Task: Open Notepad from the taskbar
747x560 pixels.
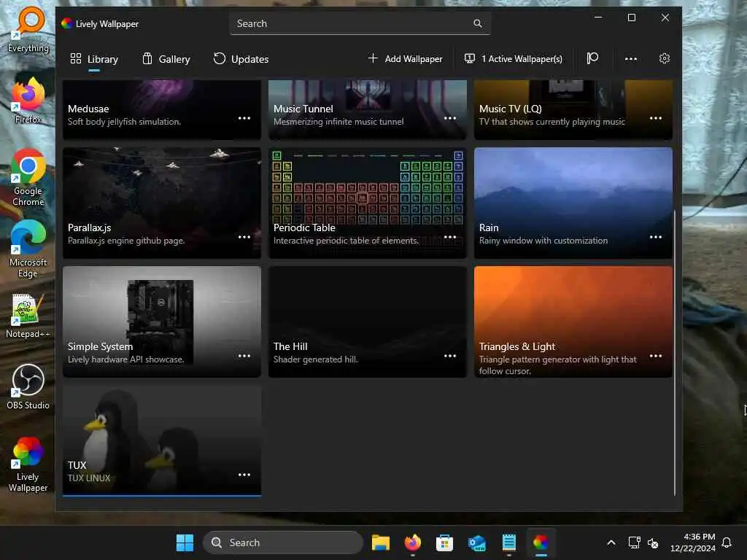Action: [508, 542]
